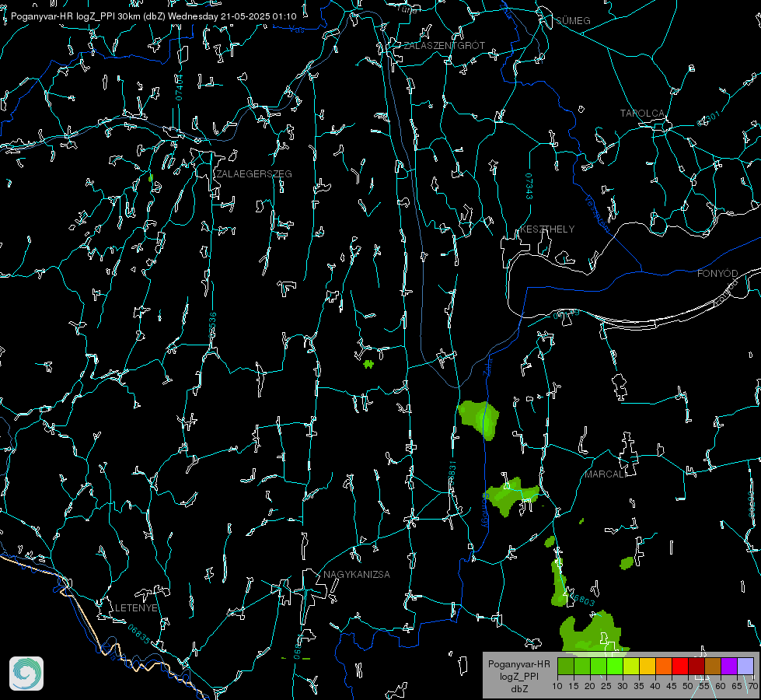Viewport: 761px width, 700px height.
Task: Select the 65–70 dBZ lavender swatch
Action: 745,666
